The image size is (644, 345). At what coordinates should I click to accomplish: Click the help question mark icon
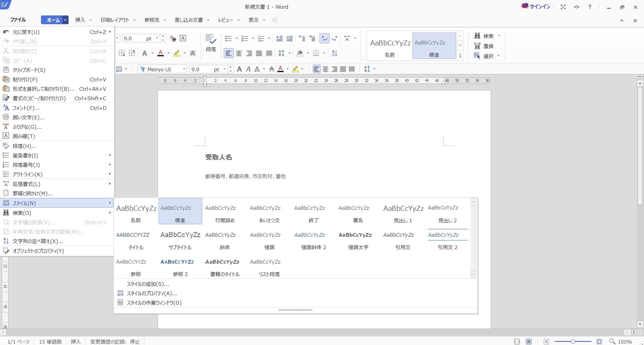pos(590,7)
